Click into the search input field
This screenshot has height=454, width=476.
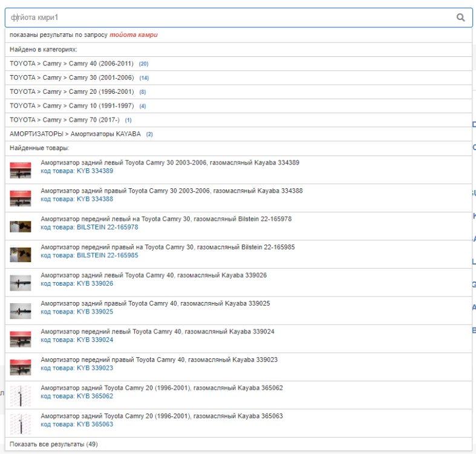(230, 18)
